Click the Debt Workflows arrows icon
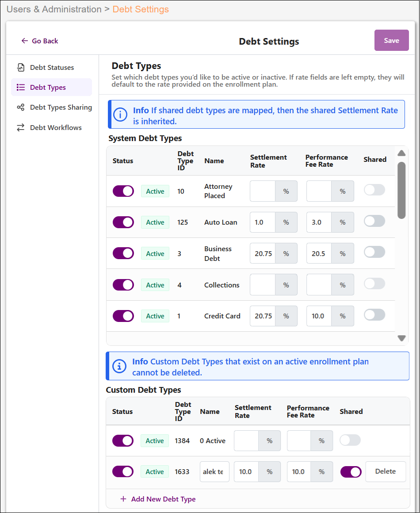The image size is (420, 513). [x=21, y=128]
